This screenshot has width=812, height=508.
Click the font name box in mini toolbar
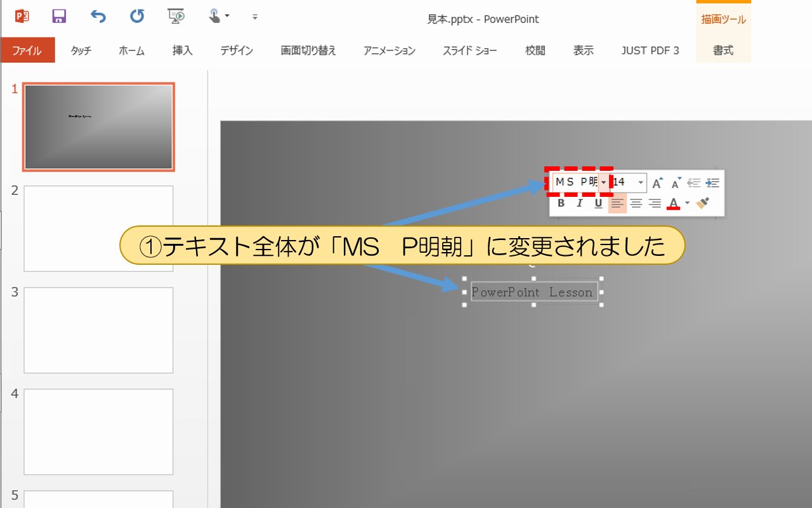tap(575, 182)
